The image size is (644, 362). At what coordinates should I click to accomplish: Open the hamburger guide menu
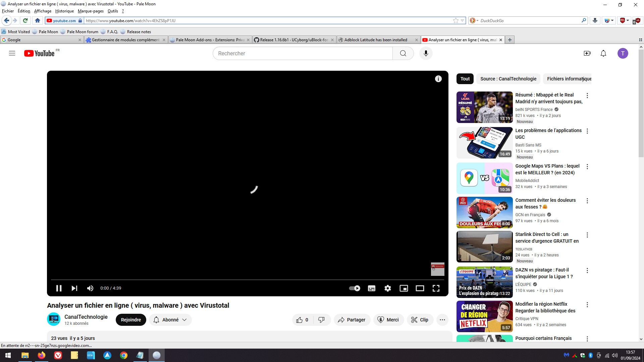(12, 53)
